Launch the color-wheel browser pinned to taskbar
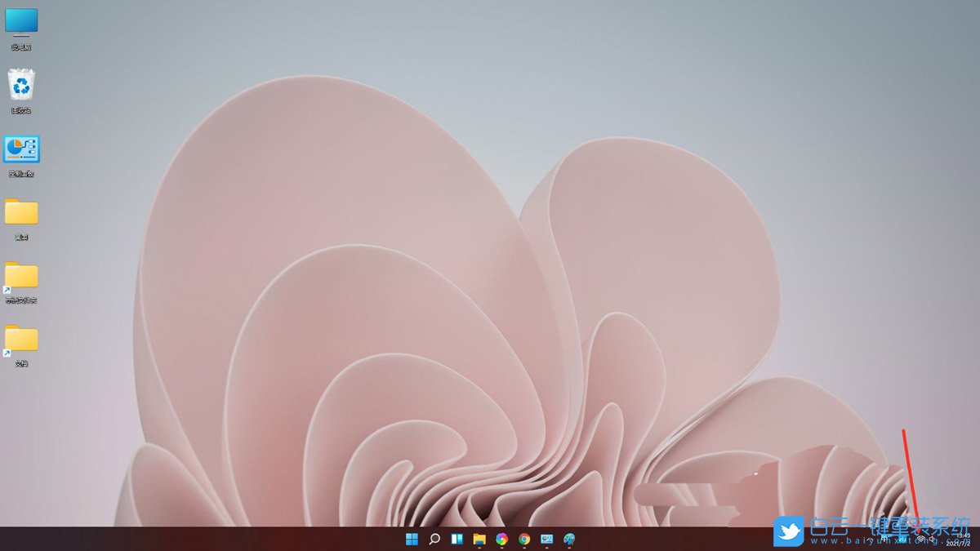This screenshot has height=551, width=980. coord(501,539)
